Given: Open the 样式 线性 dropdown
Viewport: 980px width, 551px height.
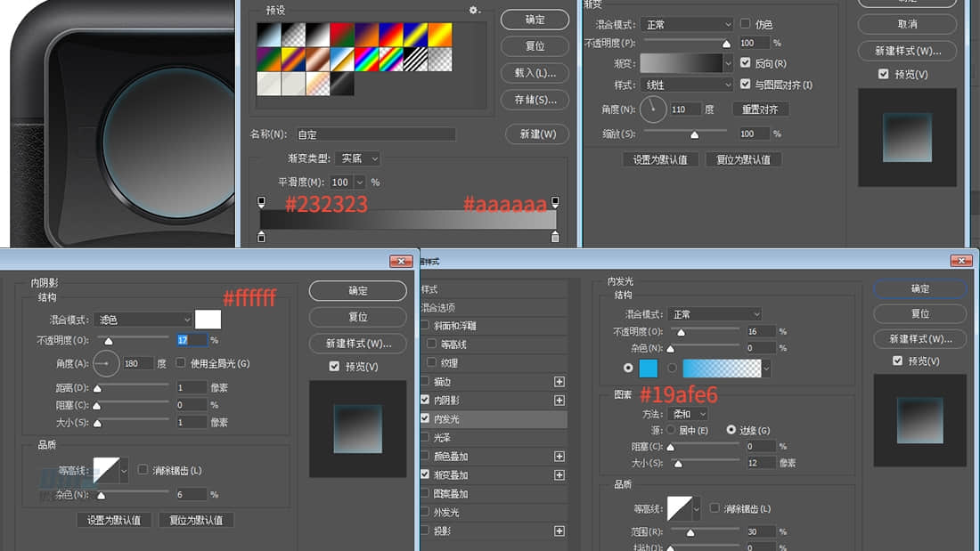Looking at the screenshot, I should [686, 85].
